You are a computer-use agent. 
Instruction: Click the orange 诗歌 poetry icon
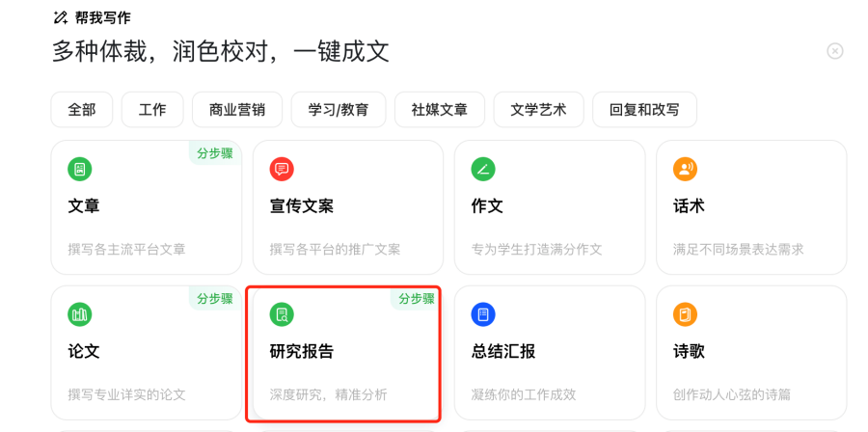pyautogui.click(x=685, y=314)
